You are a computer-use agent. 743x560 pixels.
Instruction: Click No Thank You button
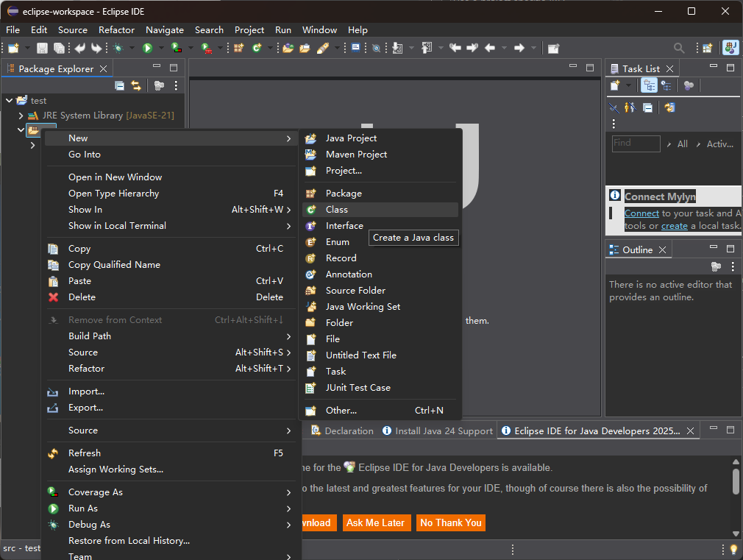pyautogui.click(x=451, y=523)
